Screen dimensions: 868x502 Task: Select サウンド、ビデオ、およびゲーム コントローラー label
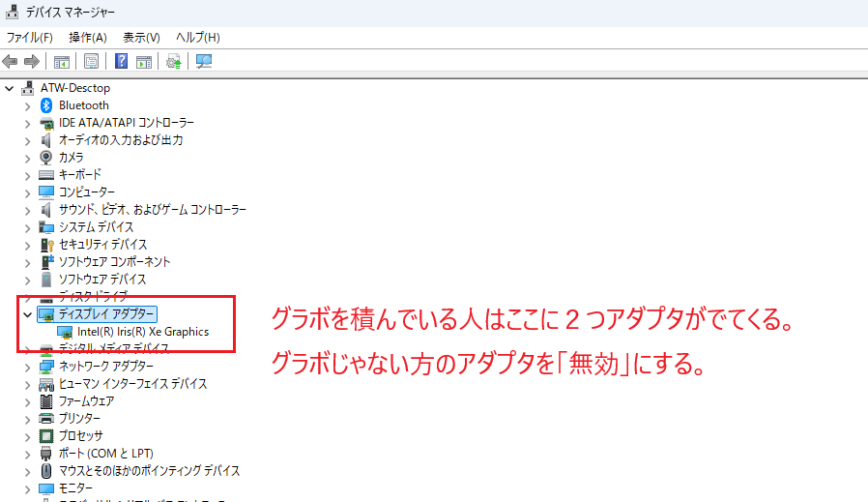(x=152, y=210)
